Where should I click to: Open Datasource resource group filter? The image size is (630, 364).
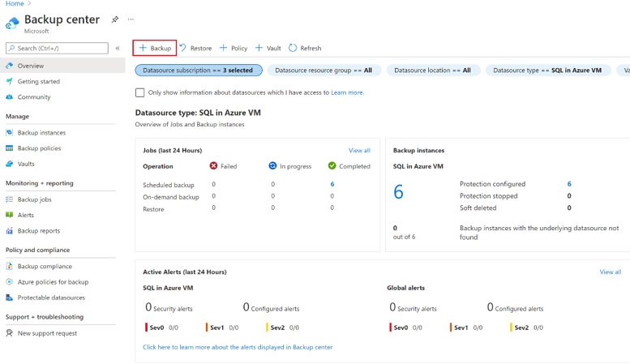[324, 71]
